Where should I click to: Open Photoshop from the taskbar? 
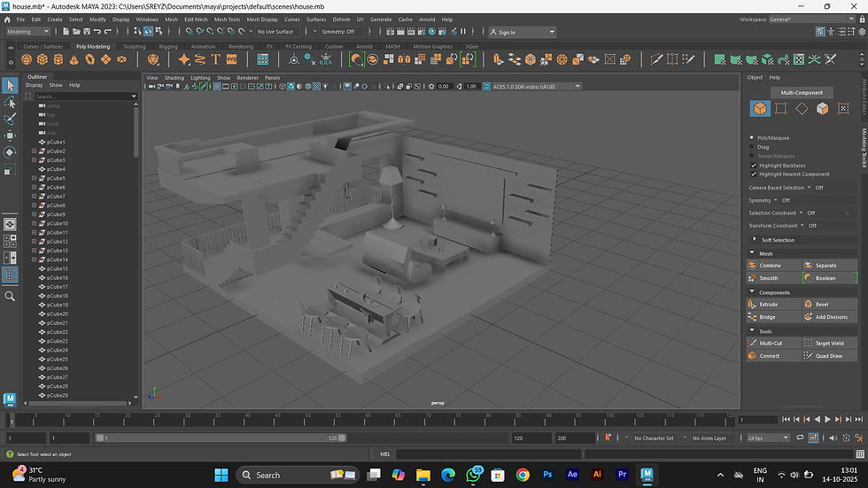point(547,474)
